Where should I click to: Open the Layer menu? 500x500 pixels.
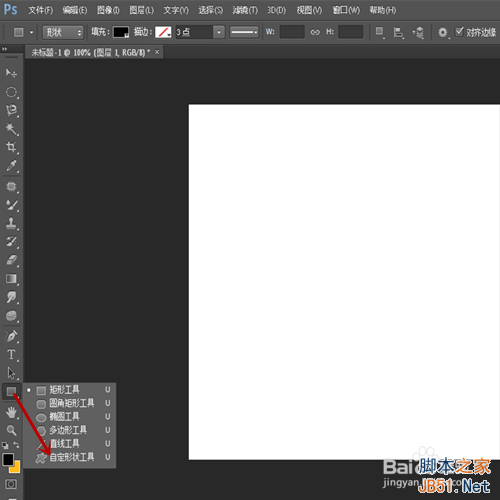click(142, 10)
